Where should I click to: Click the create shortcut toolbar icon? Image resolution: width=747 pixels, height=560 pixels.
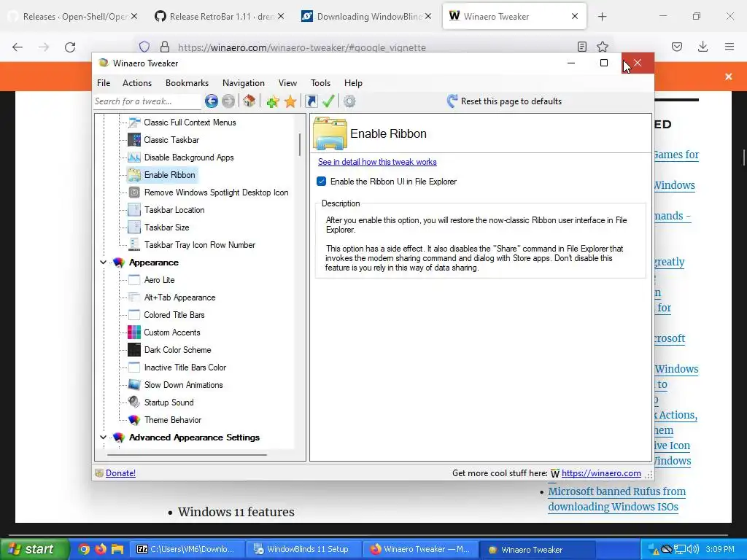click(x=311, y=101)
